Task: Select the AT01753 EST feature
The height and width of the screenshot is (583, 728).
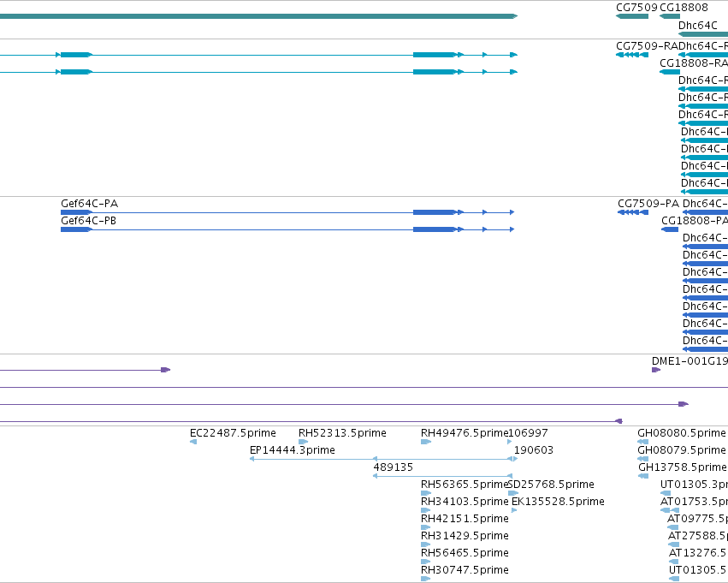Action: coord(669,510)
